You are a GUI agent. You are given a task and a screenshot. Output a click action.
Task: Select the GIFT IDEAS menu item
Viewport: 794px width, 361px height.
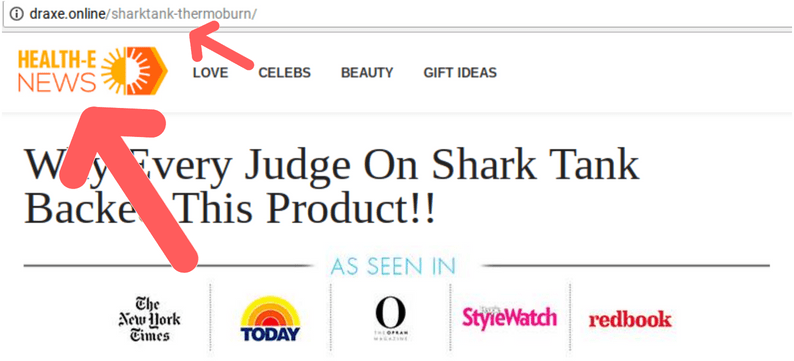coord(460,73)
